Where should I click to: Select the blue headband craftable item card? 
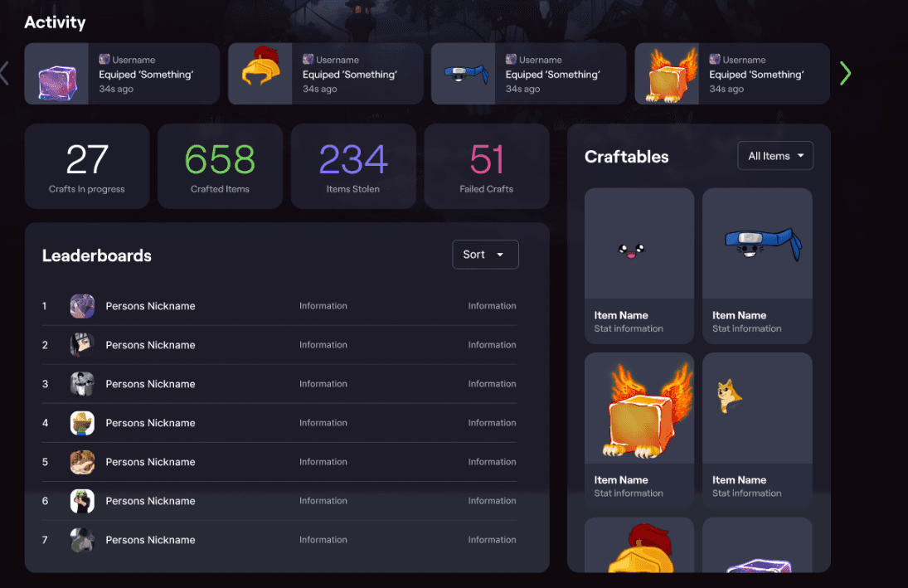coord(757,265)
